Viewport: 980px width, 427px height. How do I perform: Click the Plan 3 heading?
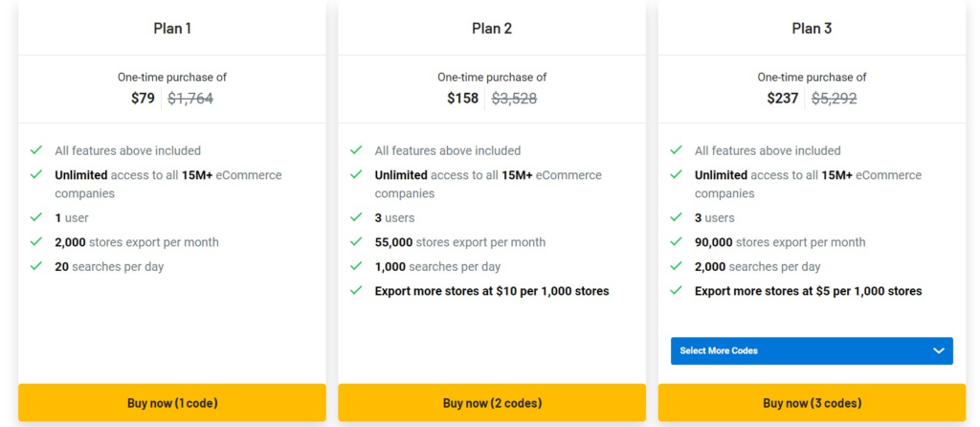tap(812, 29)
